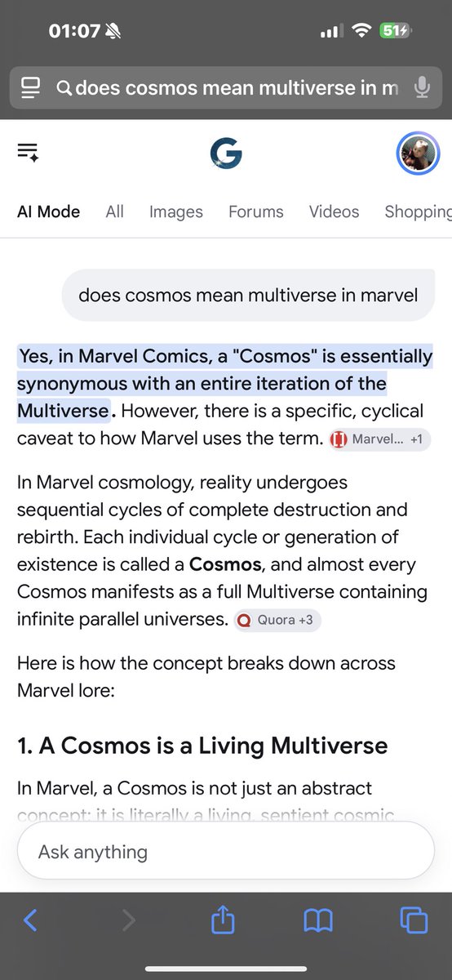Switch to the Shopping tab
The width and height of the screenshot is (452, 980).
[418, 212]
